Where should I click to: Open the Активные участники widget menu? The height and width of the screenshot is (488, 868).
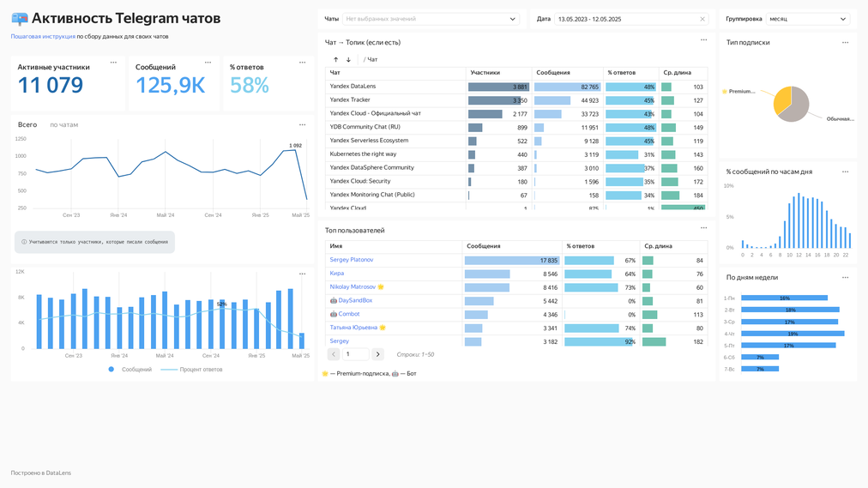click(113, 63)
